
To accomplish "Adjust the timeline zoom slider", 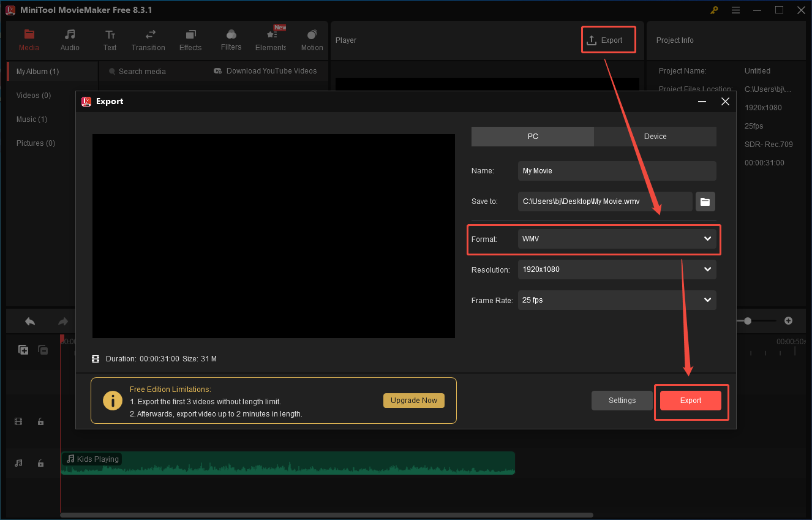I will [748, 320].
